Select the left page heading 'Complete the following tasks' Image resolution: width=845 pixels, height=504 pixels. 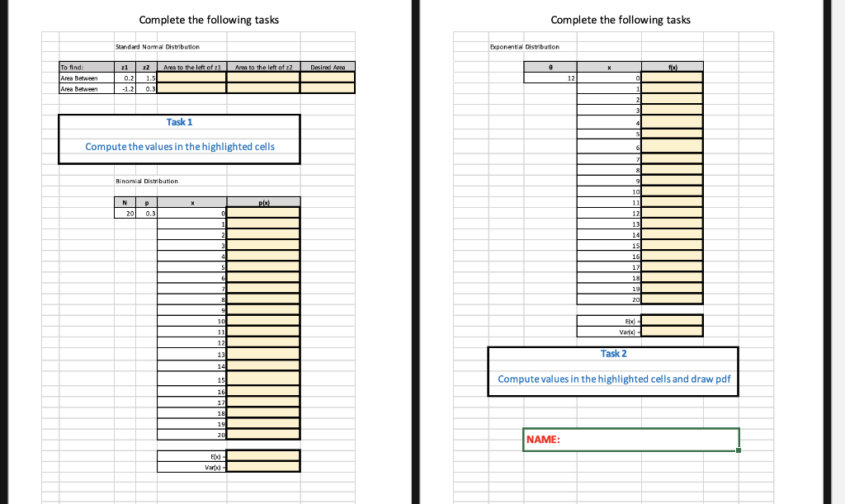(209, 20)
